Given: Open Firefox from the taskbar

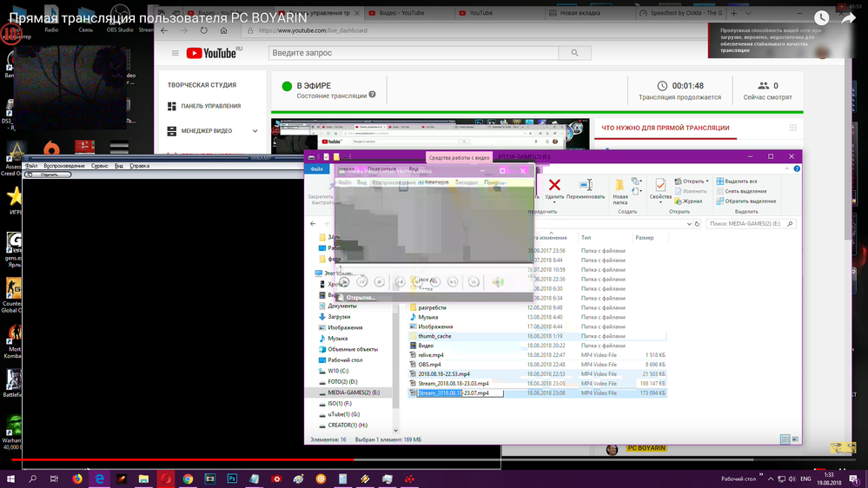Looking at the screenshot, I should click(x=77, y=478).
